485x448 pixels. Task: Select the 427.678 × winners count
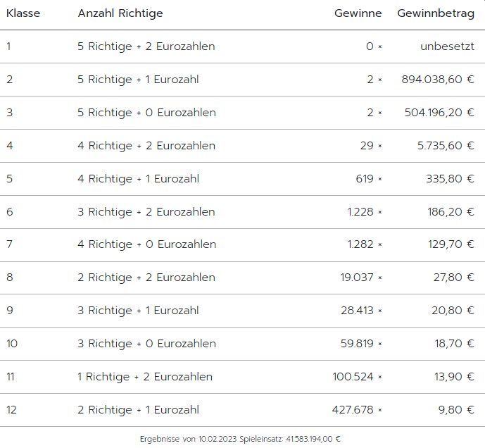tap(357, 410)
